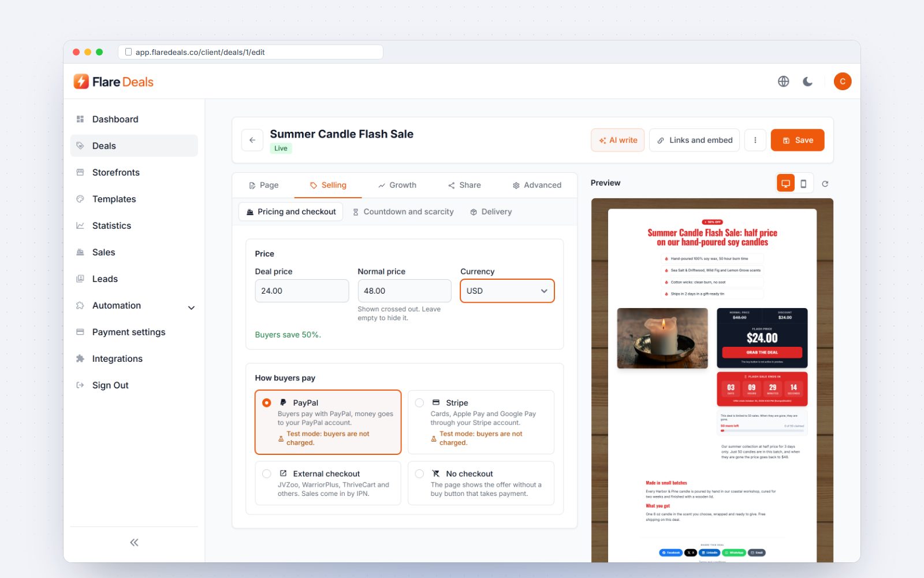Open the three-dot more options menu
The height and width of the screenshot is (578, 924).
755,140
